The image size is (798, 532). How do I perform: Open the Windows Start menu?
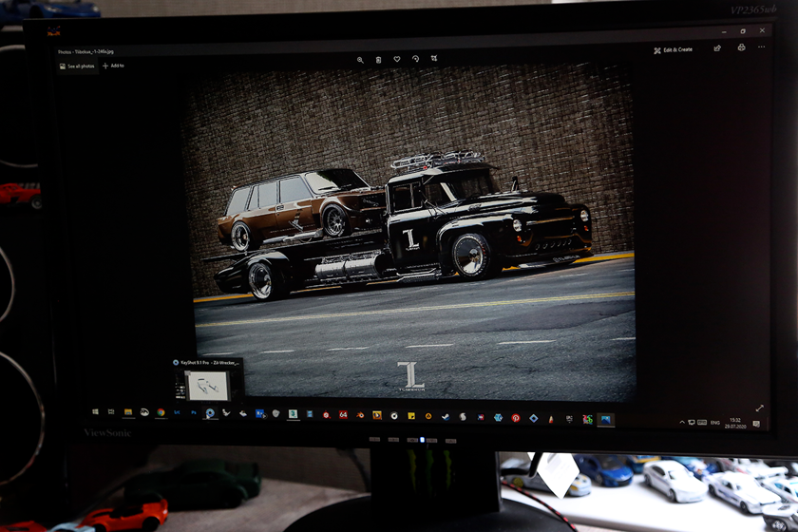point(95,412)
